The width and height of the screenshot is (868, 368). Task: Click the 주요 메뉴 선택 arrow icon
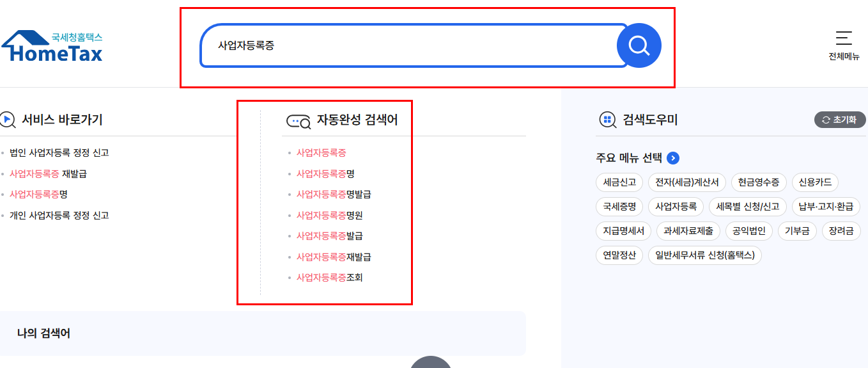click(673, 158)
